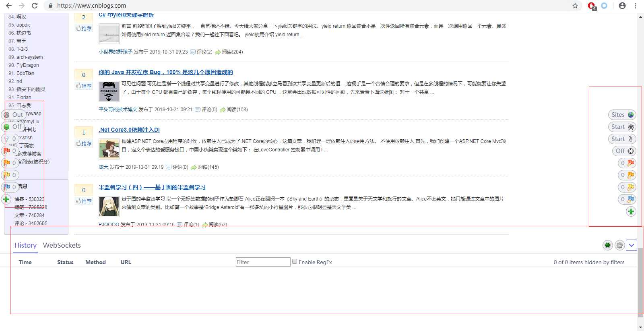This screenshot has height=331, width=644.
Task: Open 阅读(204) on yield article
Action: pyautogui.click(x=229, y=52)
